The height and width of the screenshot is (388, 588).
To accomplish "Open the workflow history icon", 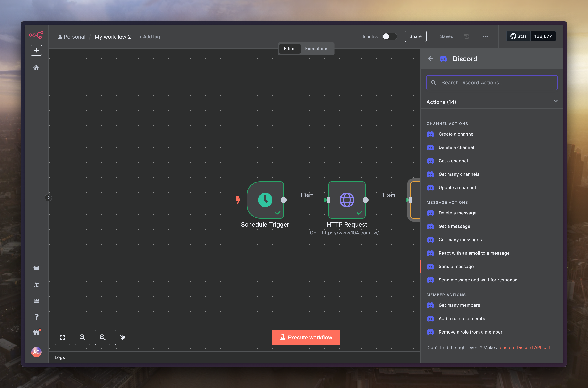I will [467, 36].
